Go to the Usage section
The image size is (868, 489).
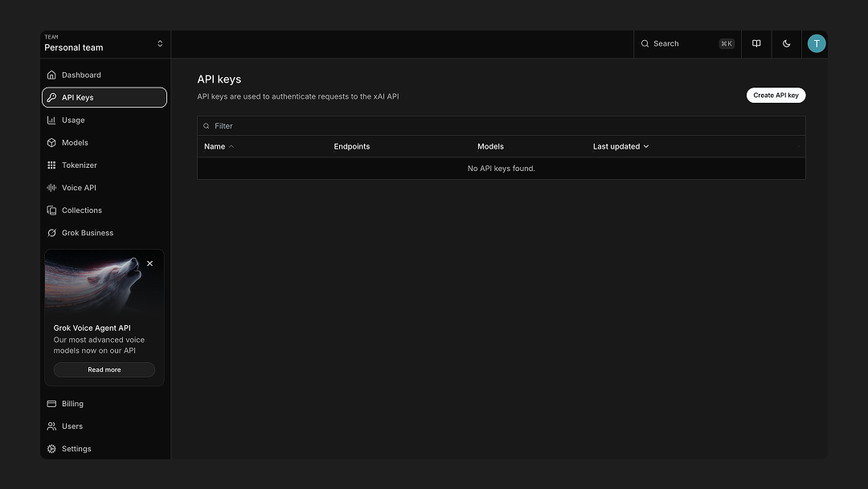click(x=104, y=120)
